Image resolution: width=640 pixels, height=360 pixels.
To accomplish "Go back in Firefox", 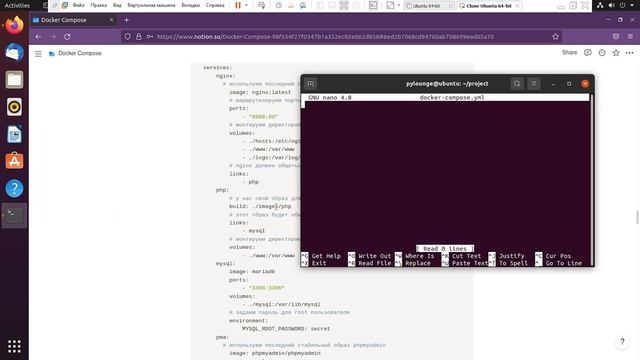I will click(38, 36).
